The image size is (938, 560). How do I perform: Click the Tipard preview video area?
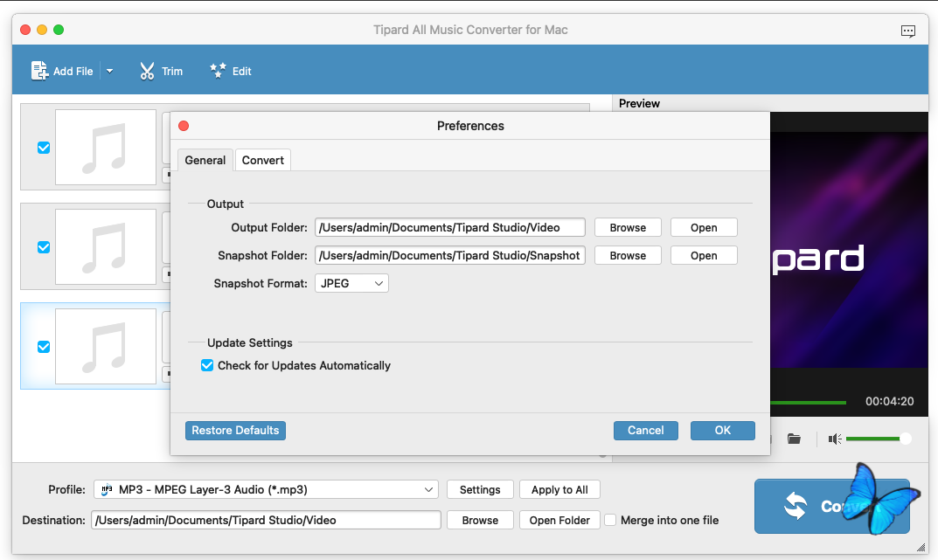click(x=849, y=250)
